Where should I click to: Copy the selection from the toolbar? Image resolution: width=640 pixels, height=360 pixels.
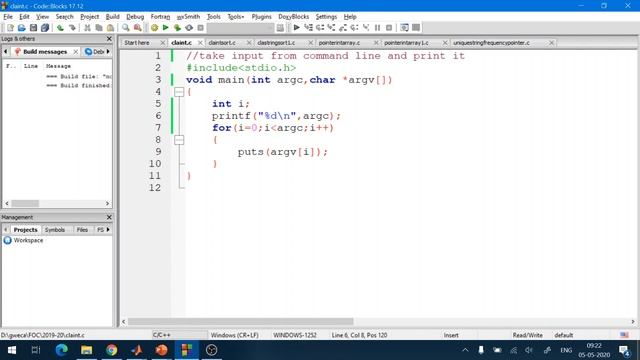tap(99, 28)
